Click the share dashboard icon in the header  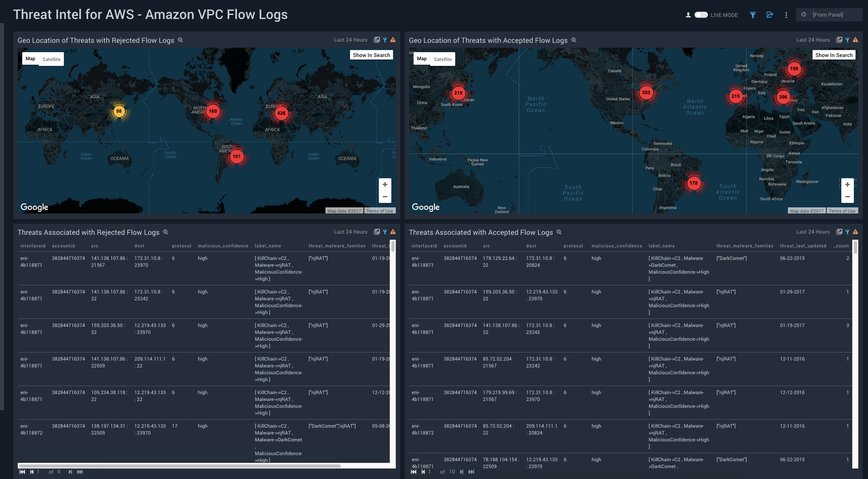click(x=770, y=15)
